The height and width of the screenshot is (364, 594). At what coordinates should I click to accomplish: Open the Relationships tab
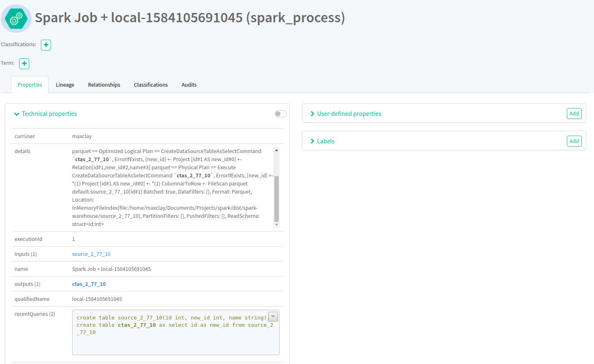tap(104, 85)
